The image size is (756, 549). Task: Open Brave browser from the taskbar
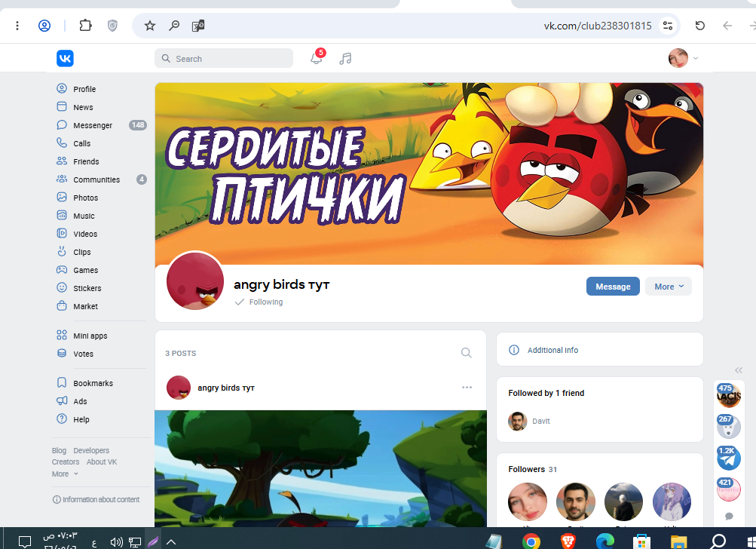click(x=568, y=541)
